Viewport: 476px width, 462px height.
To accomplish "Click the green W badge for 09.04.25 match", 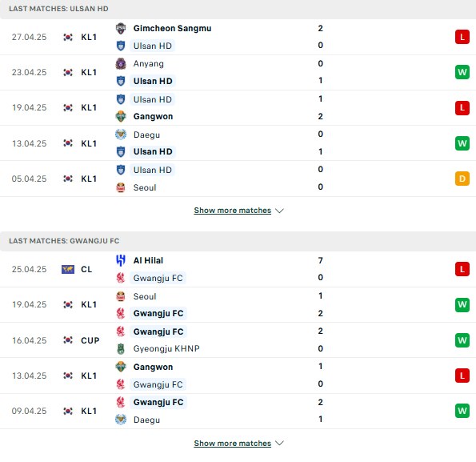I will 462,411.
